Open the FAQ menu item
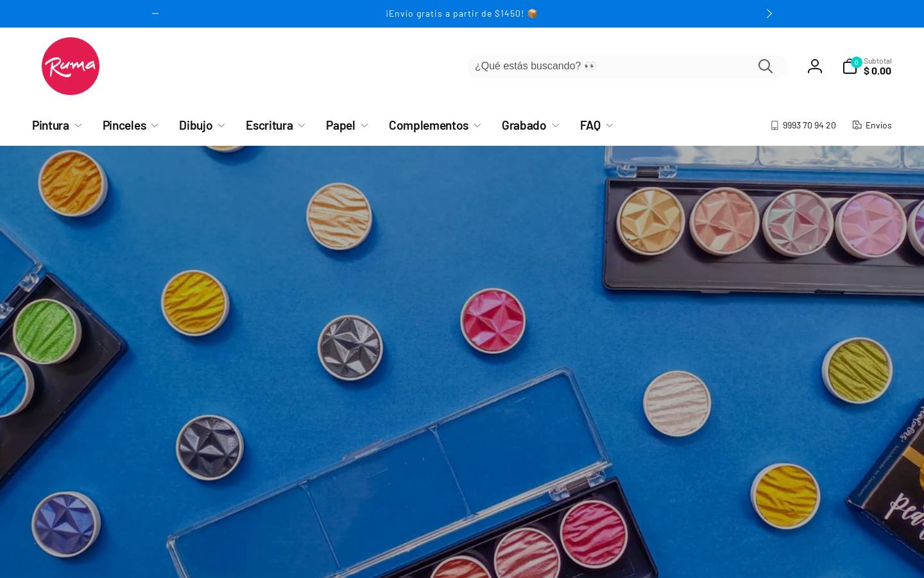 [x=590, y=125]
